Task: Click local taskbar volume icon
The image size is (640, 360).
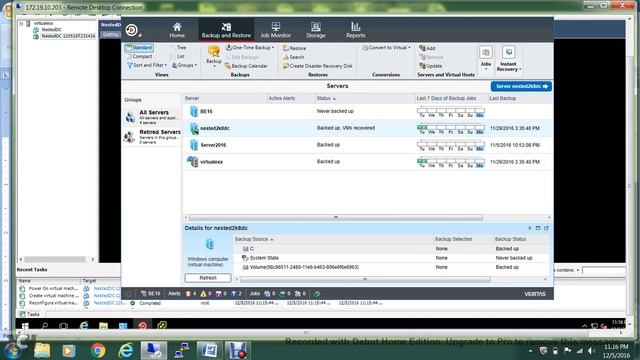Action: (x=591, y=351)
